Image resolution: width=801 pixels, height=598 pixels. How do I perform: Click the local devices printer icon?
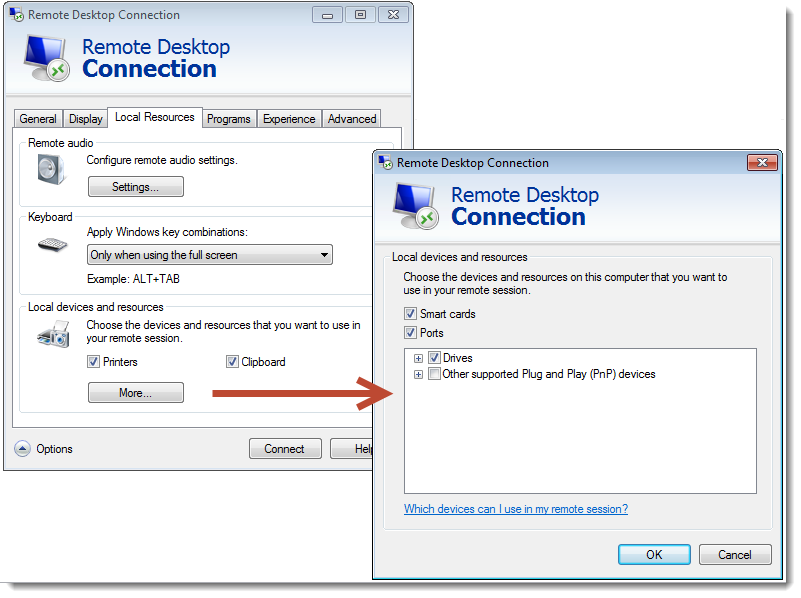tap(51, 336)
